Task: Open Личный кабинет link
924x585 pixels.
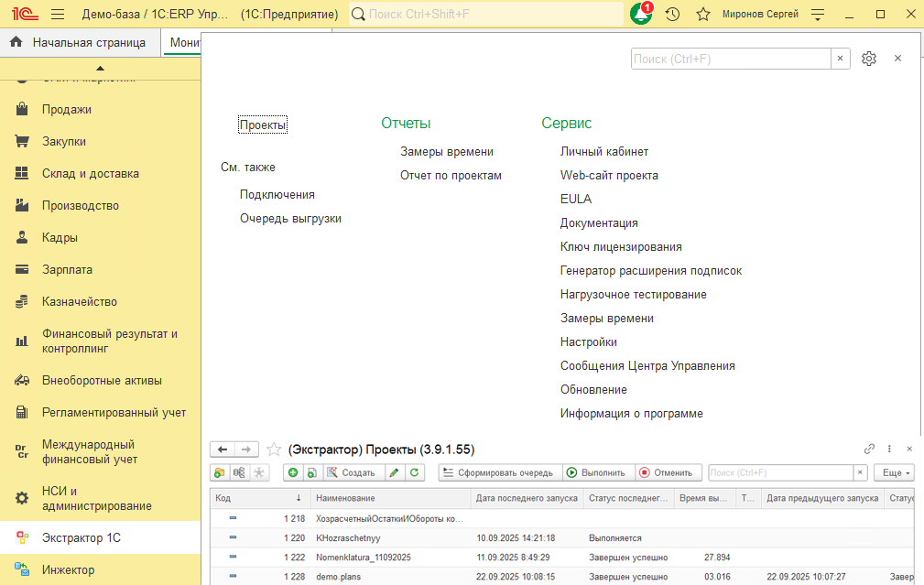Action: (x=604, y=151)
